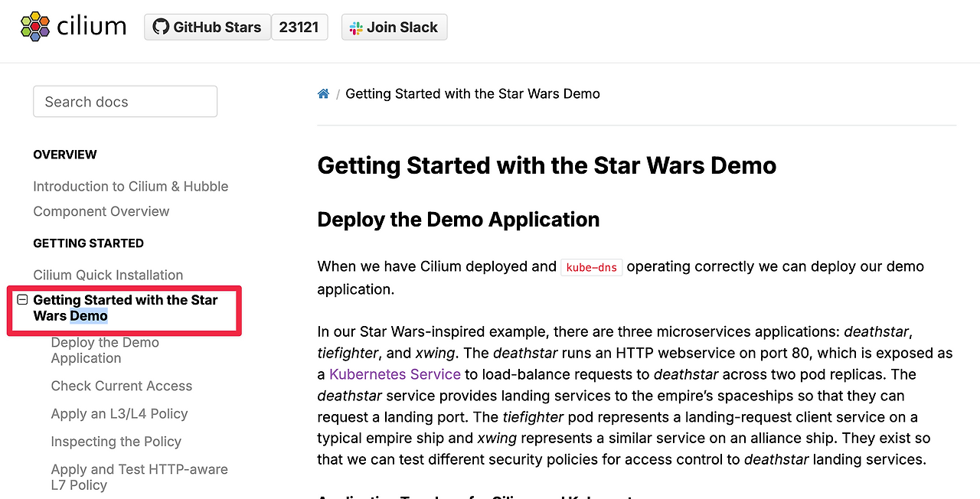
Task: Click the Search docs field
Action: 125,102
